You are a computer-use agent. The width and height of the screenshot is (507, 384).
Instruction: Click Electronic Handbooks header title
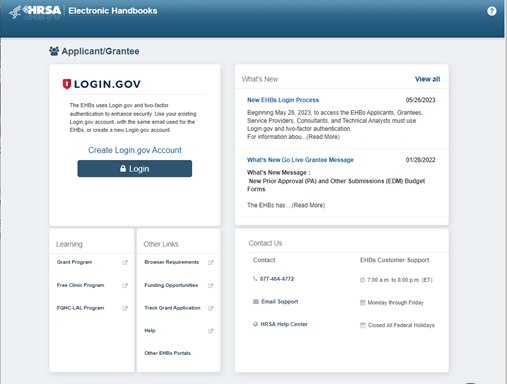[x=113, y=11]
